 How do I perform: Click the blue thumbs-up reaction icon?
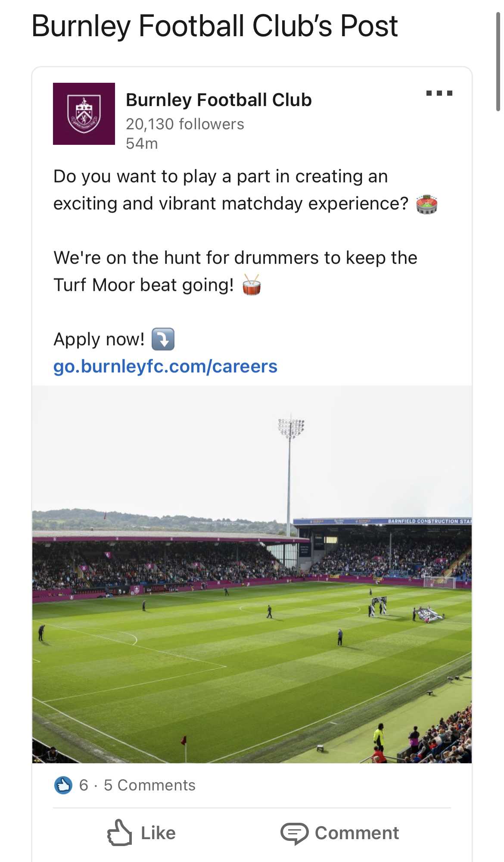tap(63, 785)
